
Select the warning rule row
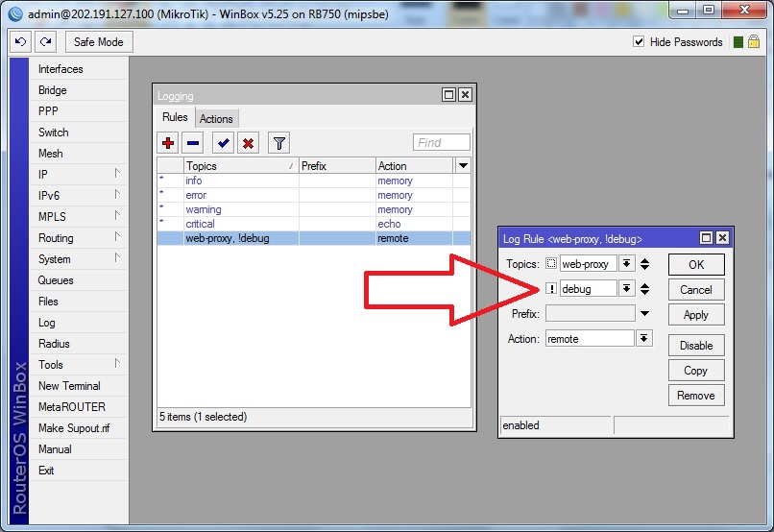coord(314,209)
